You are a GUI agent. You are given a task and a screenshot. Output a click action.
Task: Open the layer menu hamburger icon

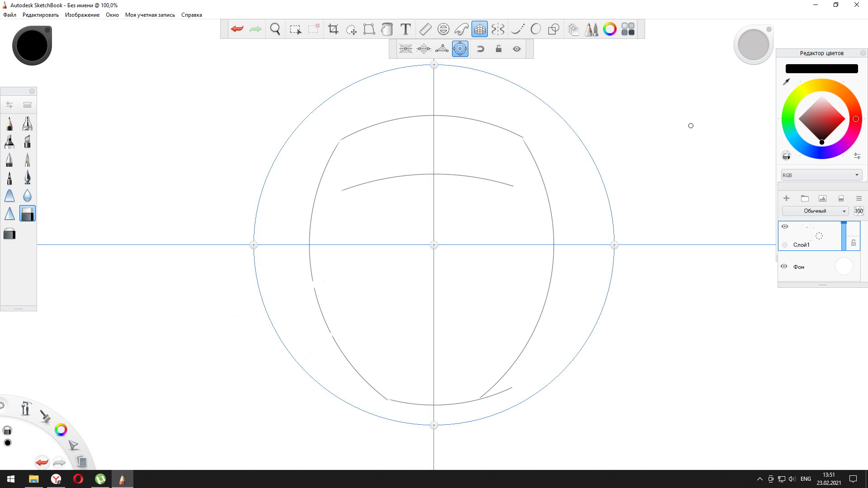(x=859, y=198)
